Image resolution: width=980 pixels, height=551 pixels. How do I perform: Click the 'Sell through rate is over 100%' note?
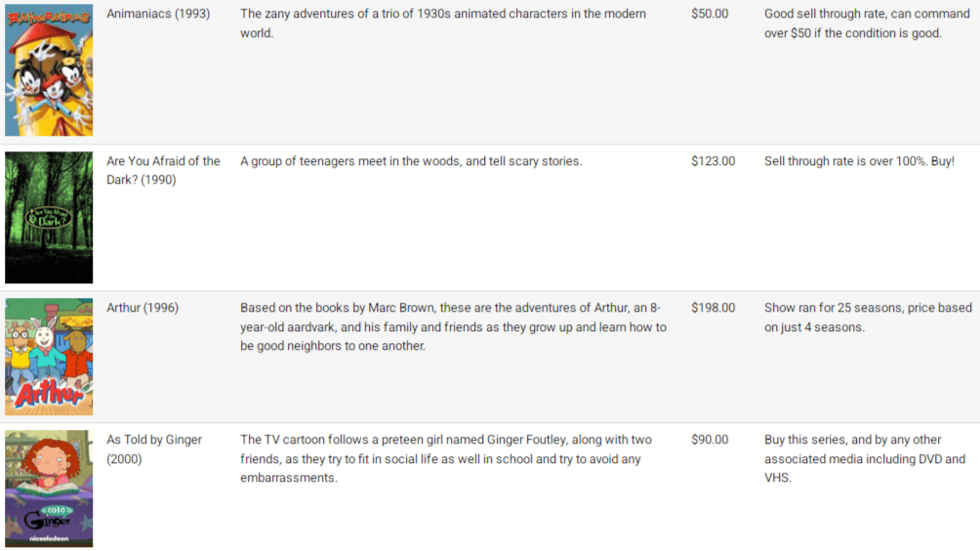pos(859,161)
